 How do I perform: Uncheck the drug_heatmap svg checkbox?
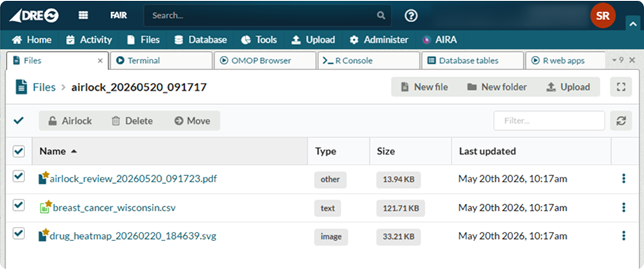19,234
